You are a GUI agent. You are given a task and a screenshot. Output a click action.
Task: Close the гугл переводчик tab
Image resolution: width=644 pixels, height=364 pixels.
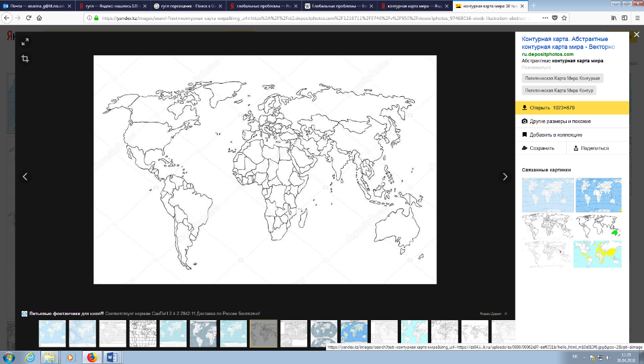[x=221, y=6]
